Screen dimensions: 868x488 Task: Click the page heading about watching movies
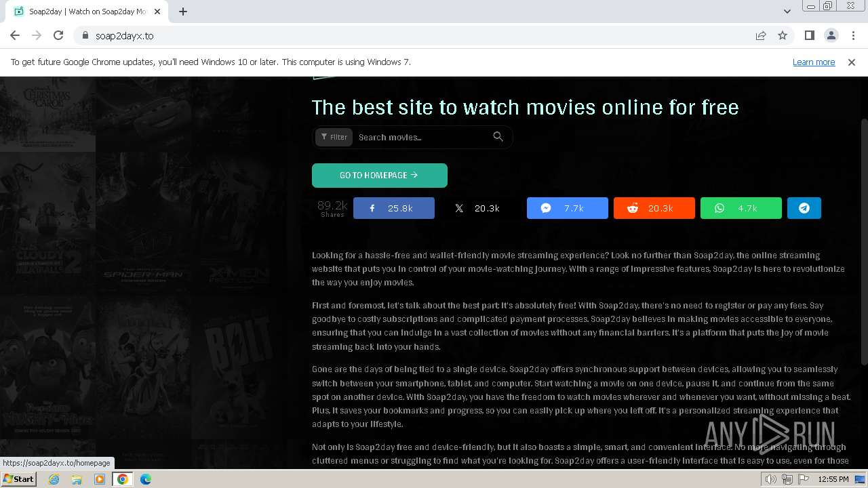525,107
